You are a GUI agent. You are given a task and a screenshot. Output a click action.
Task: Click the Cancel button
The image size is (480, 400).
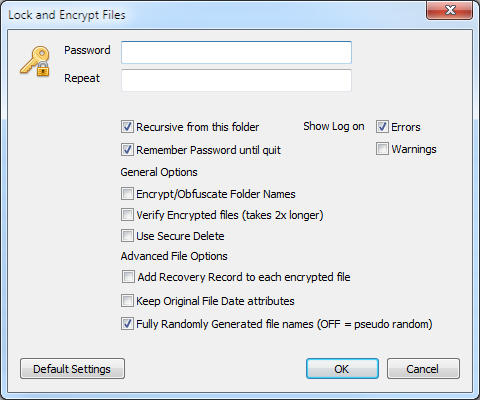[423, 369]
